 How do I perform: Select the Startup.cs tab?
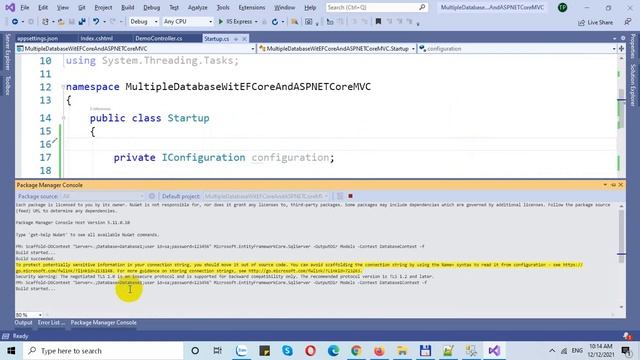pyautogui.click(x=217, y=39)
